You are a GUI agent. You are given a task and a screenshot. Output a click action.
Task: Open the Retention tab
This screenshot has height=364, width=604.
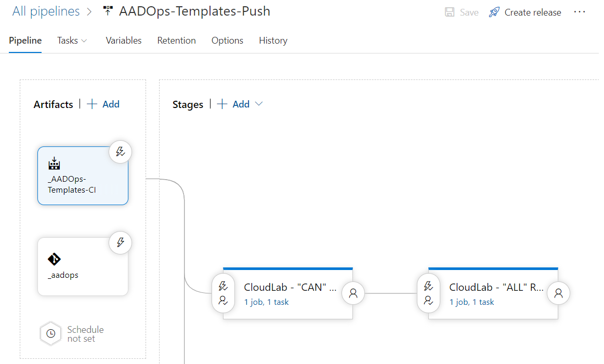pyautogui.click(x=176, y=41)
